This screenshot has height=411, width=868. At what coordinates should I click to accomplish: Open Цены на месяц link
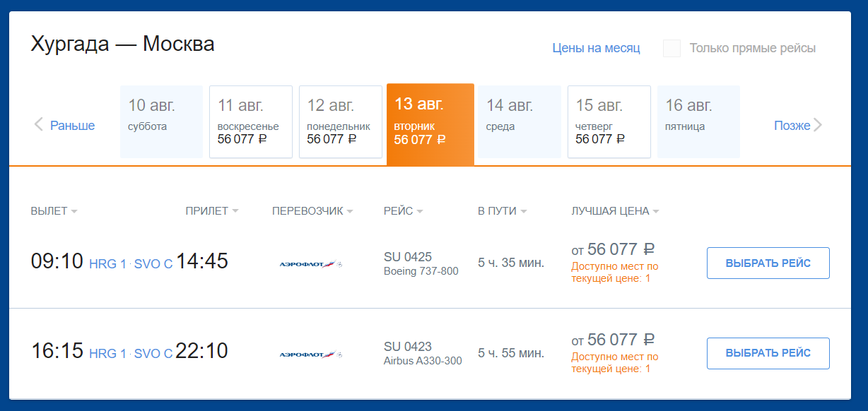596,48
